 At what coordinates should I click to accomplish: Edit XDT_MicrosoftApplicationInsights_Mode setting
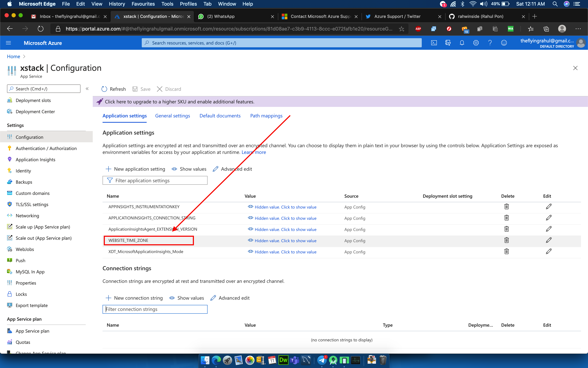click(x=549, y=251)
